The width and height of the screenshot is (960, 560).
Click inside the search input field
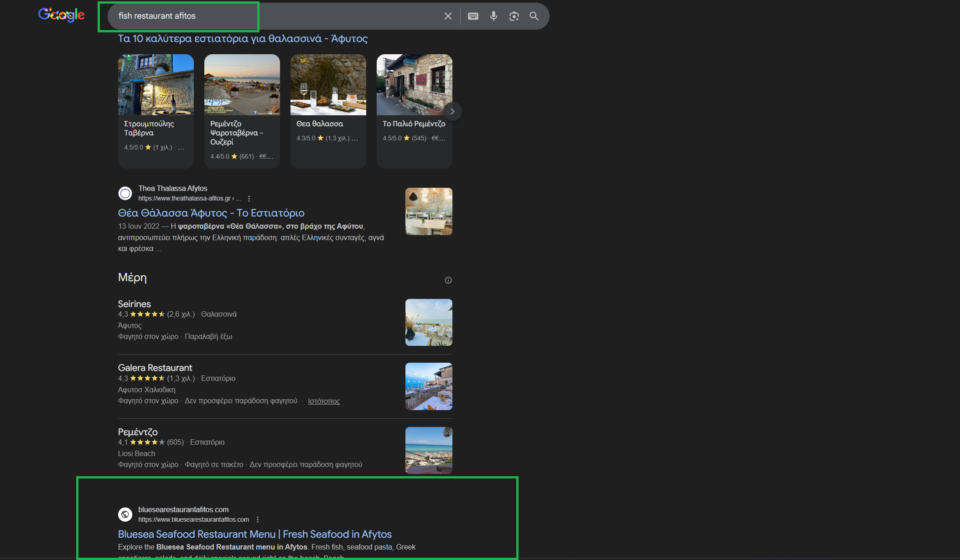(274, 16)
